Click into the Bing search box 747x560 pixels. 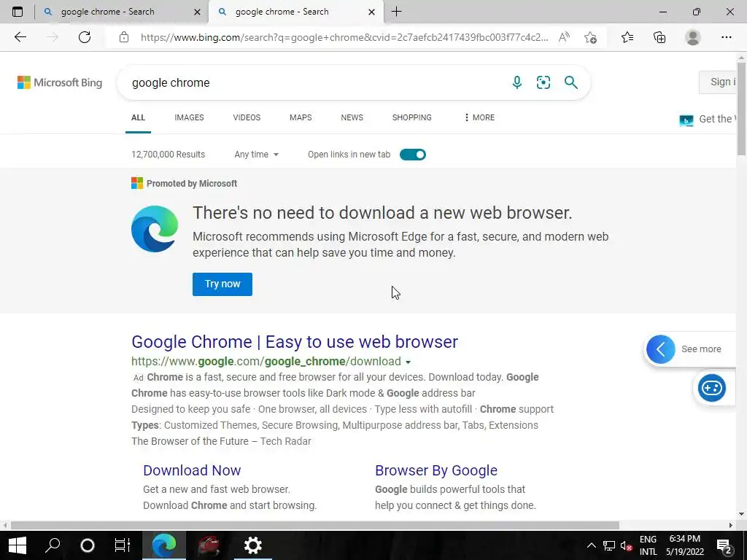314,82
